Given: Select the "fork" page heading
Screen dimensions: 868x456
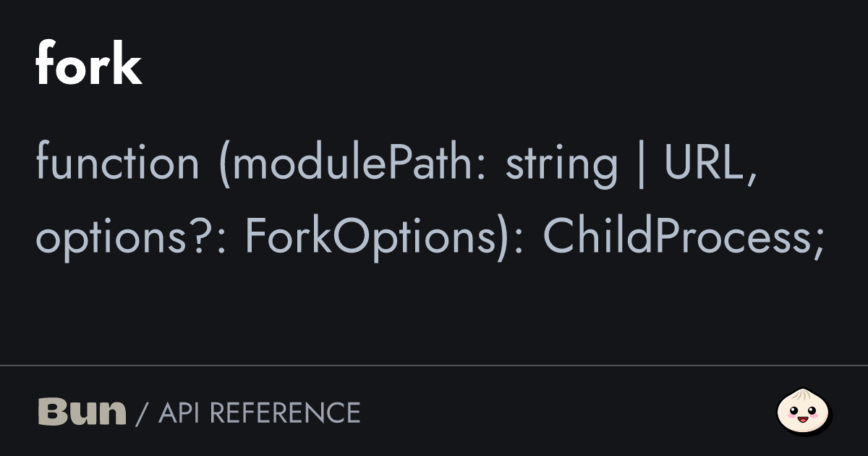Looking at the screenshot, I should (88, 65).
